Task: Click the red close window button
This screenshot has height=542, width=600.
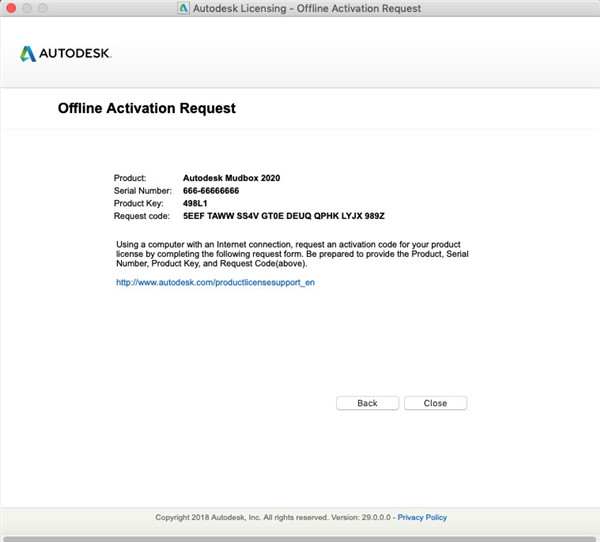Action: [x=11, y=9]
